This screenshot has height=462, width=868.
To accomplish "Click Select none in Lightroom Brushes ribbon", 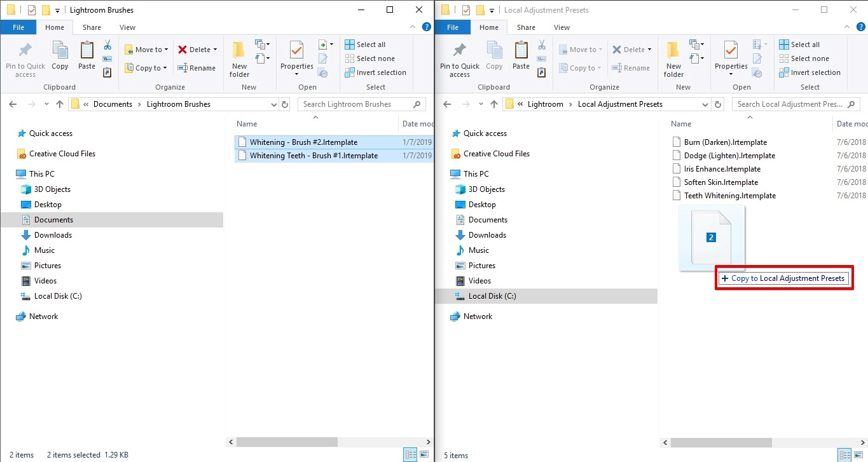I will [x=370, y=58].
